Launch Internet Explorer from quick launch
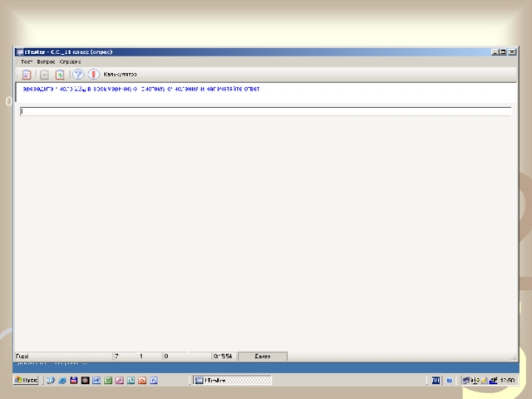Screen dimensions: 532x399 click(x=62, y=381)
